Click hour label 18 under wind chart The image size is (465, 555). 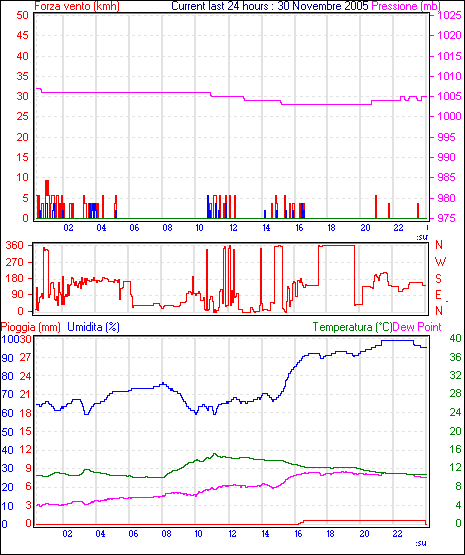tap(331, 228)
